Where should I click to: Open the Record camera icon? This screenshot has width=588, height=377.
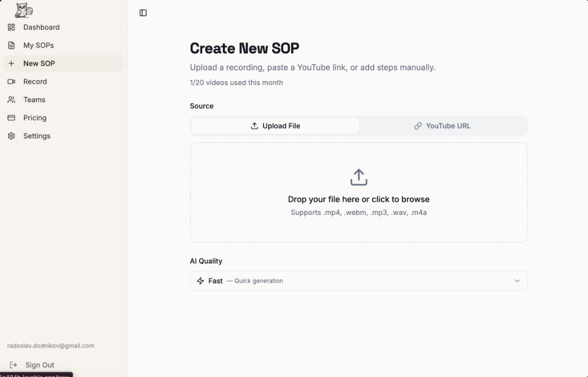click(11, 81)
